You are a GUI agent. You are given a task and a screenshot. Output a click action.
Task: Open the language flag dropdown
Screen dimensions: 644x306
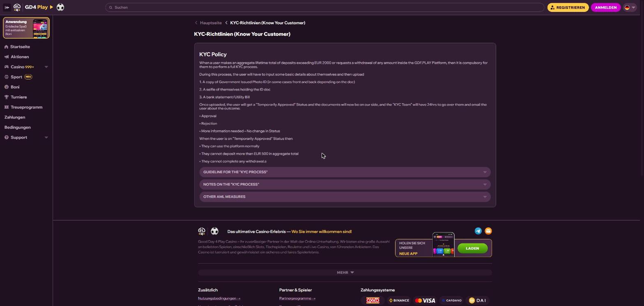click(630, 7)
